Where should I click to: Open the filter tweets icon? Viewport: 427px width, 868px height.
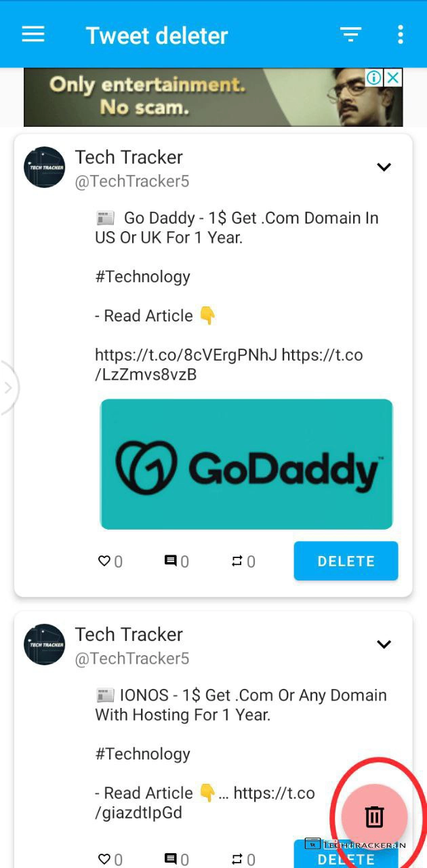click(x=350, y=35)
